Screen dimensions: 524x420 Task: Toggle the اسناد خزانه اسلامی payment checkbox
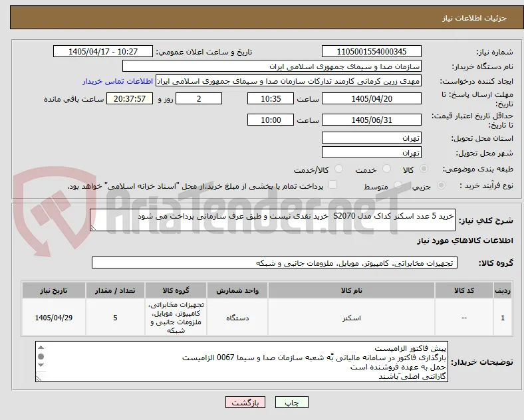pos(333,185)
